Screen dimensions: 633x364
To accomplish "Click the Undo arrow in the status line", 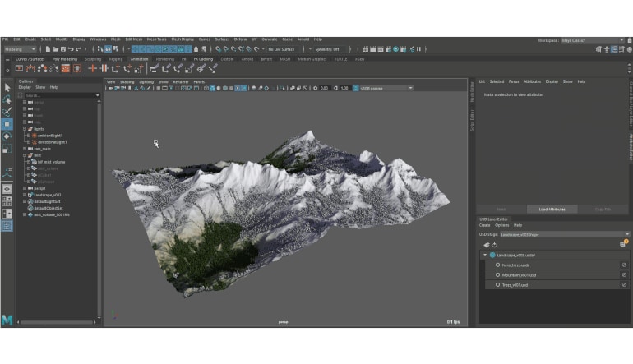I will click(x=71, y=49).
